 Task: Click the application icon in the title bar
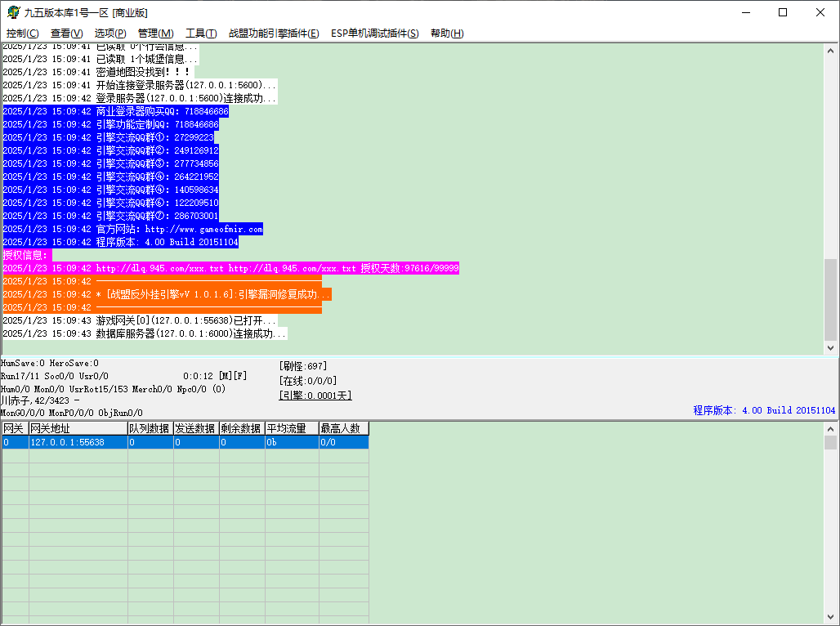(13, 12)
